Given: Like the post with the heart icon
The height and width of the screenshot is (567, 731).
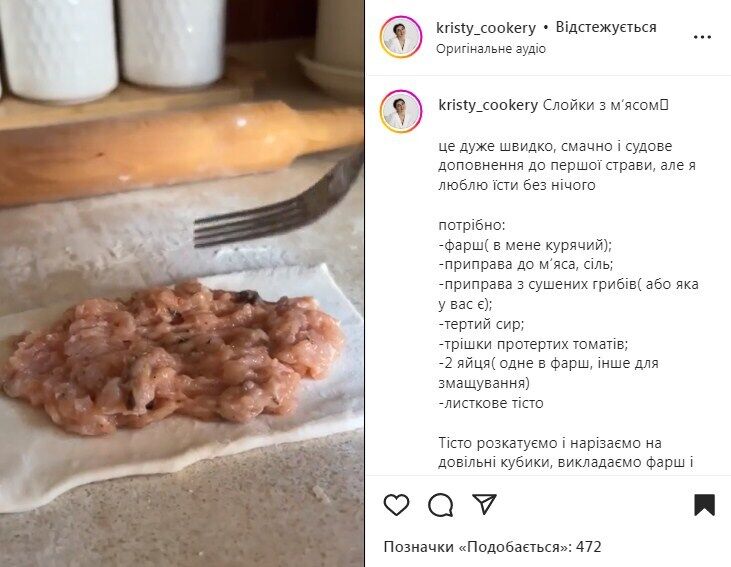Looking at the screenshot, I should coord(396,505).
